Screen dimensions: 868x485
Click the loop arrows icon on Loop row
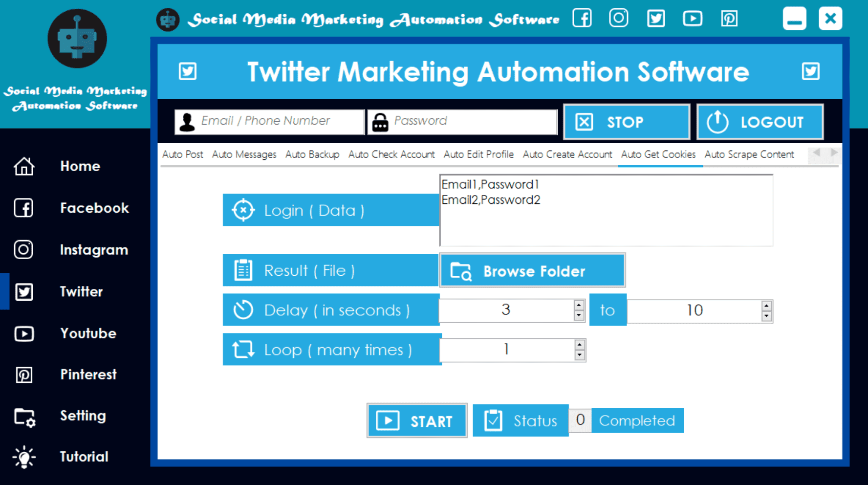click(243, 350)
